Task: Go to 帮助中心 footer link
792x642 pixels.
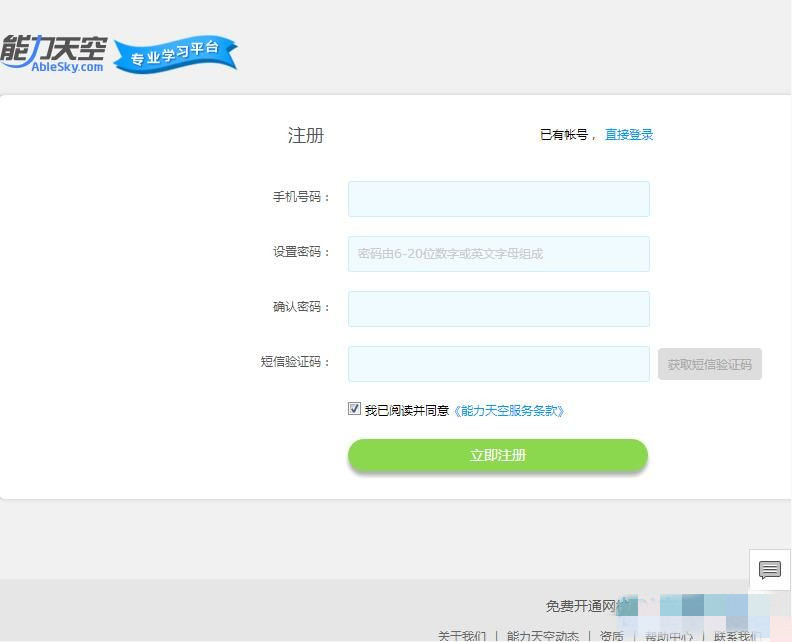Action: click(669, 636)
